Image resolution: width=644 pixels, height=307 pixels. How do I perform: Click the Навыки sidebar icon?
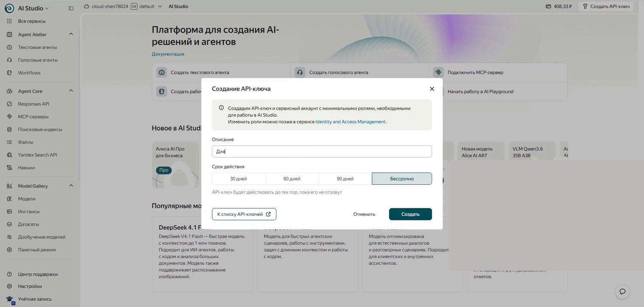click(9, 168)
